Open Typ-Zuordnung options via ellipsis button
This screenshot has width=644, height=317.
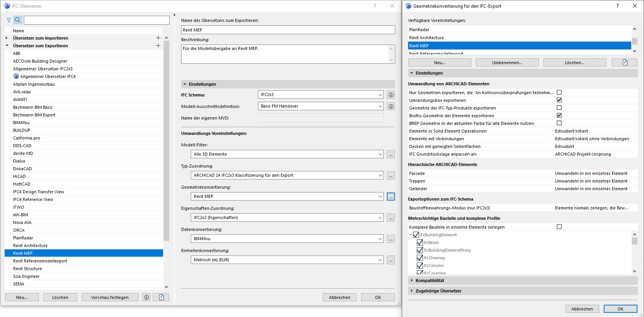tap(391, 176)
